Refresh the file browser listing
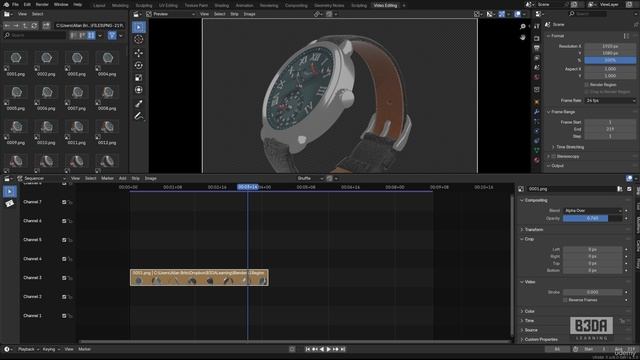The height and width of the screenshot is (360, 640). click(x=34, y=26)
